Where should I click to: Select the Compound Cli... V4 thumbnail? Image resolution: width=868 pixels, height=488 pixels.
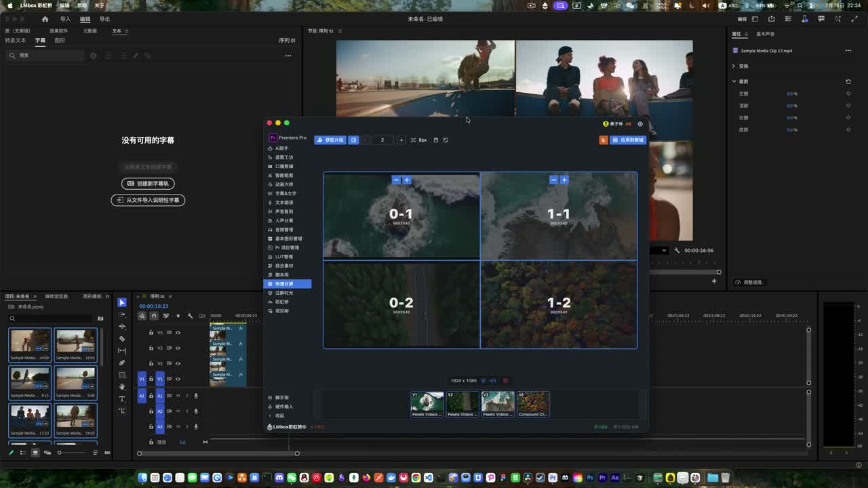click(533, 405)
